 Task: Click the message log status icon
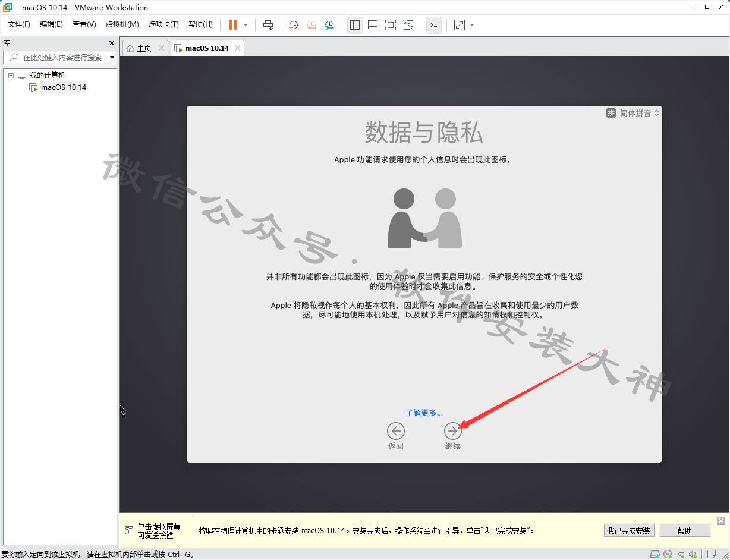tap(711, 554)
